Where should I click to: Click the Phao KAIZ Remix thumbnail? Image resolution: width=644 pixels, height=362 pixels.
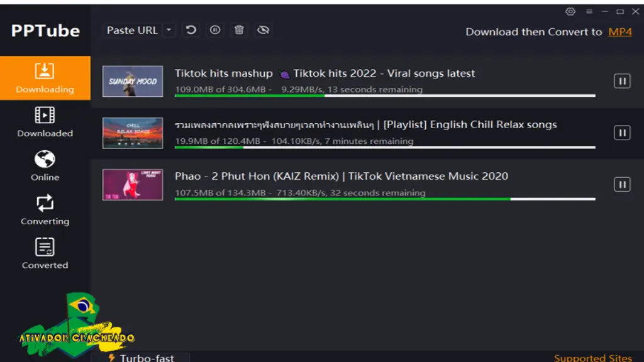click(133, 185)
